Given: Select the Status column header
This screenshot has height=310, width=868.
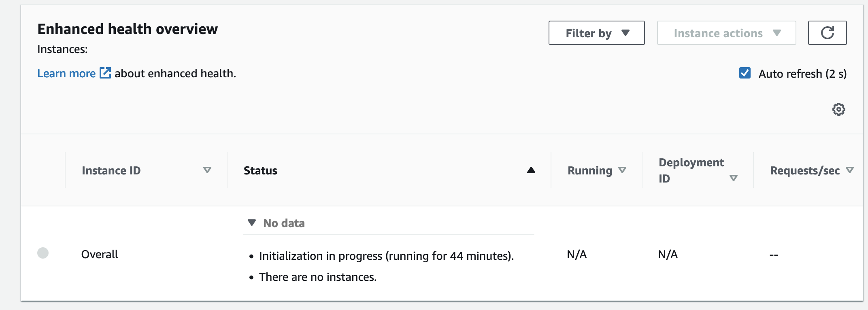Looking at the screenshot, I should click(x=260, y=170).
